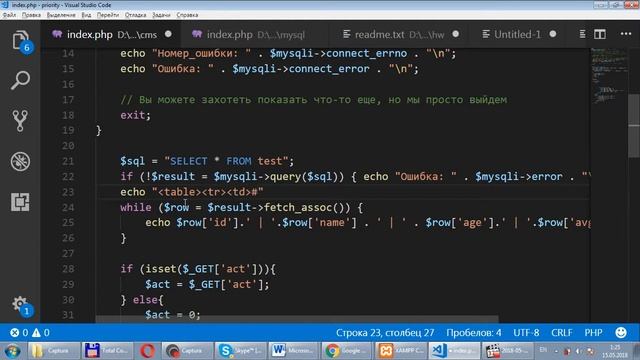Open the Explorer view in activity bar
The image size is (640, 360).
(20, 41)
